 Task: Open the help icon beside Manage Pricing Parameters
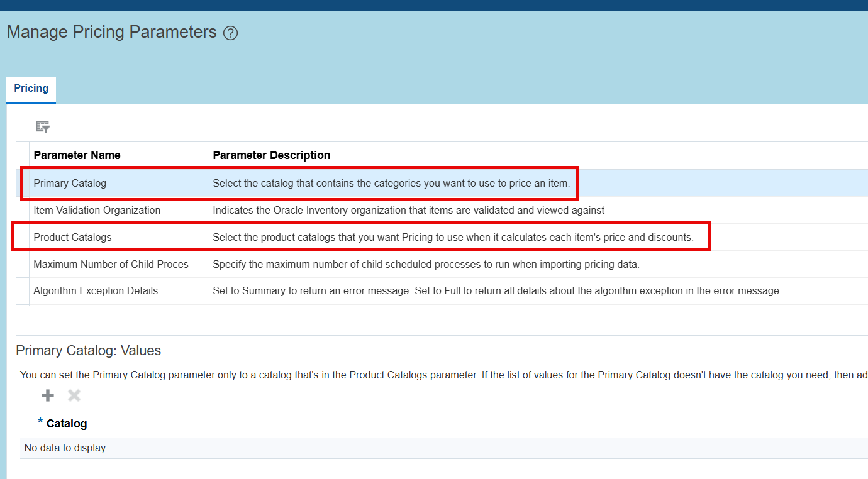(231, 33)
